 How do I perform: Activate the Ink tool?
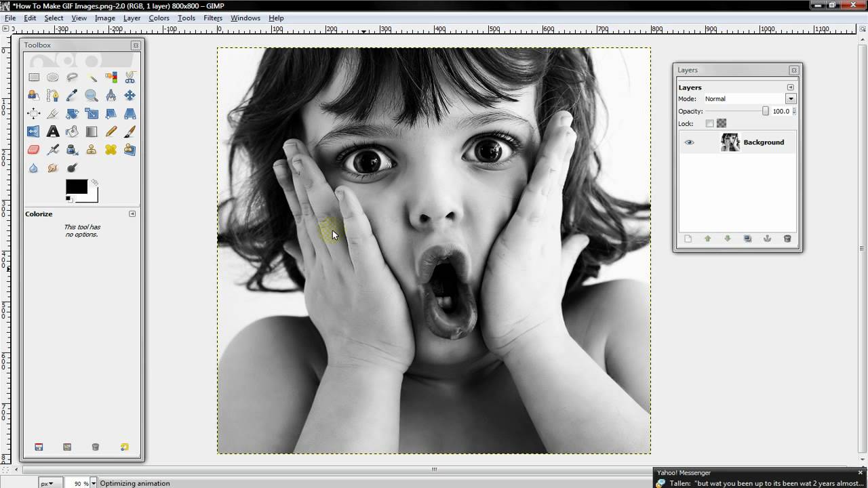72,150
